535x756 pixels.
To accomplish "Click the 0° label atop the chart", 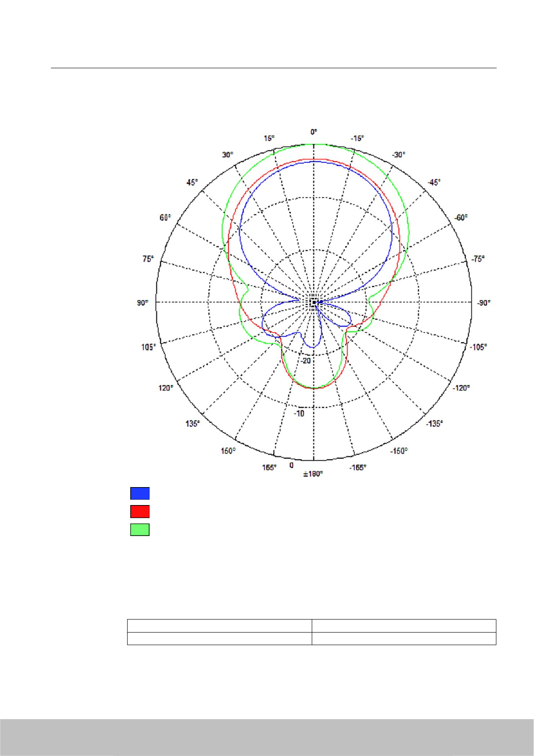I will tap(314, 132).
